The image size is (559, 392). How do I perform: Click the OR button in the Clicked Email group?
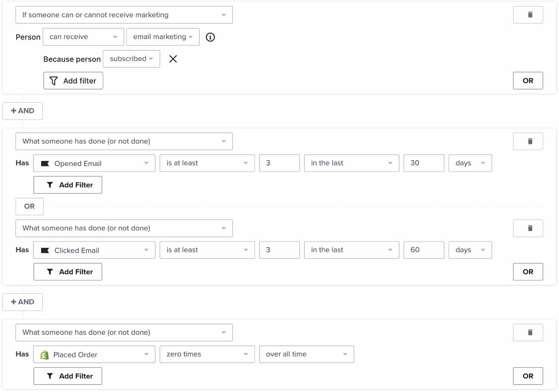[x=528, y=272]
